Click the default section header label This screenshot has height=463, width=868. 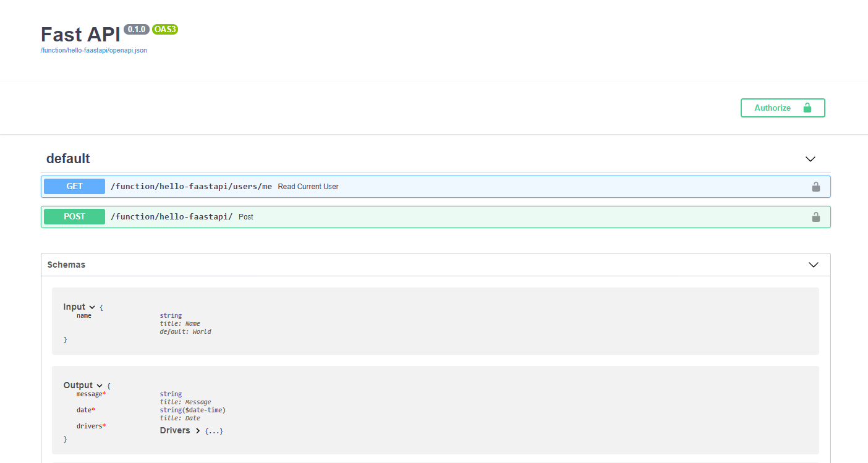(x=68, y=158)
